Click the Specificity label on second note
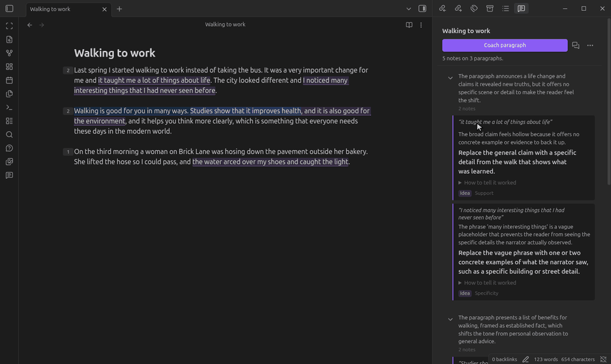 point(486,293)
